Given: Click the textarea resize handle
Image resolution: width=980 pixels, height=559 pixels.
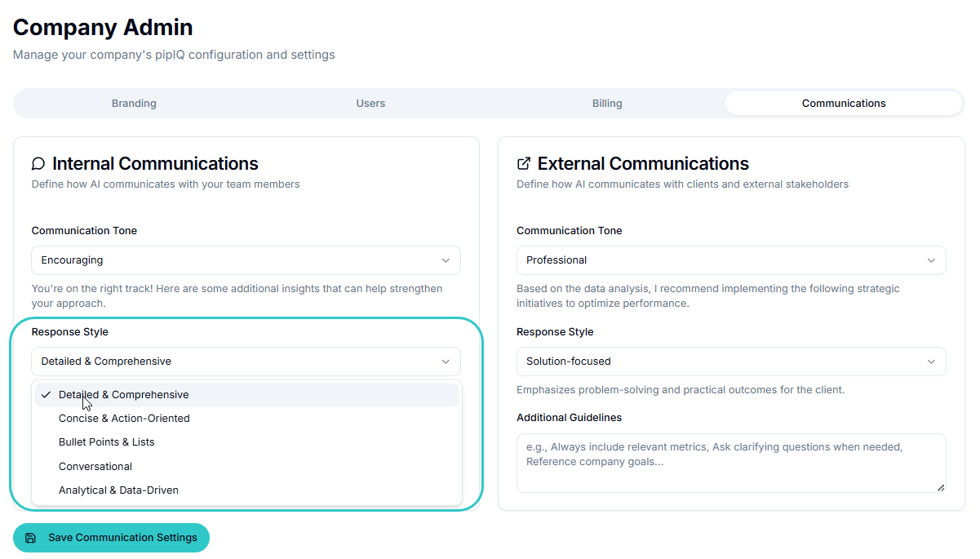Looking at the screenshot, I should click(x=940, y=487).
